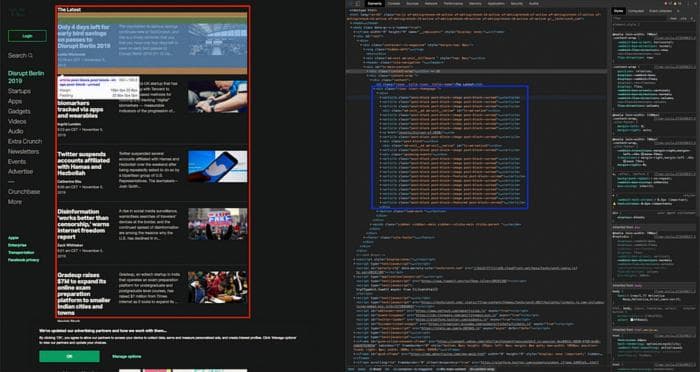Toggle the .cls class editor
This screenshot has height=372, width=700.
click(684, 18)
